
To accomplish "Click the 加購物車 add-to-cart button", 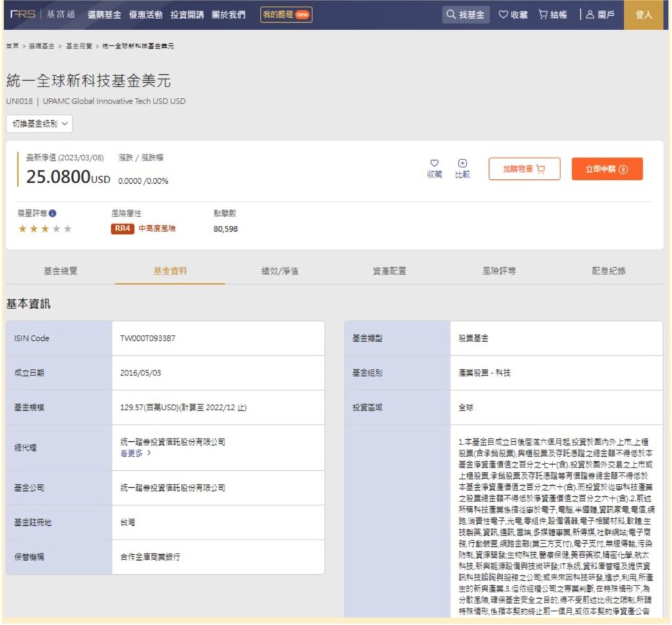I will 523,168.
